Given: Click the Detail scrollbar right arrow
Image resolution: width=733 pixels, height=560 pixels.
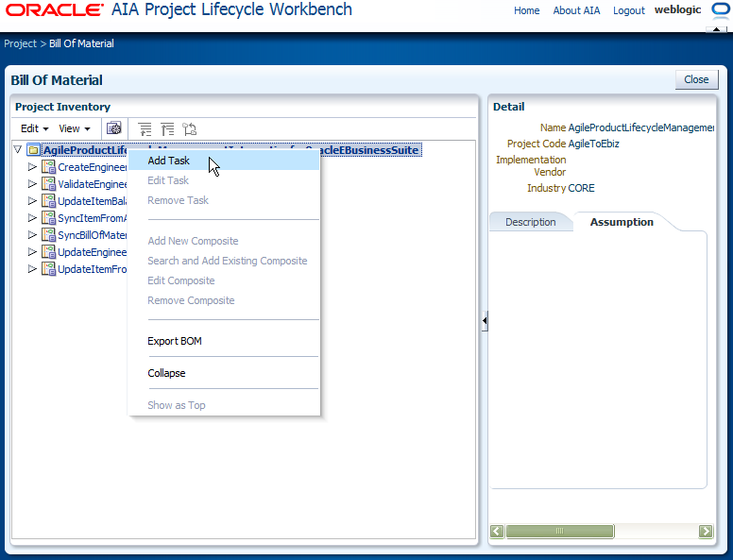Looking at the screenshot, I should 706,531.
